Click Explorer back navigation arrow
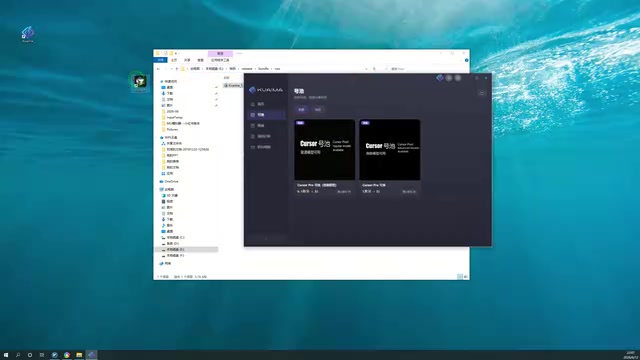 [158, 69]
